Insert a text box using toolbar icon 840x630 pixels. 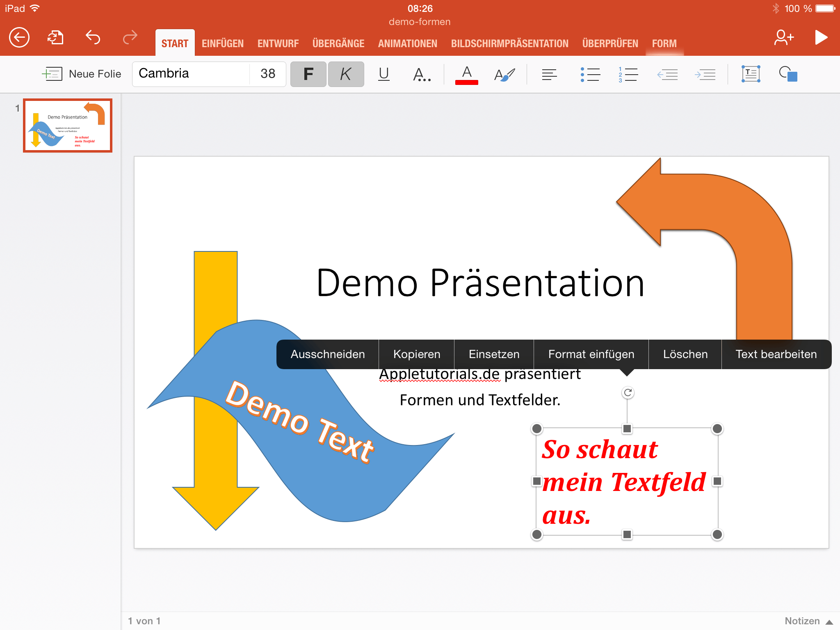pyautogui.click(x=751, y=74)
